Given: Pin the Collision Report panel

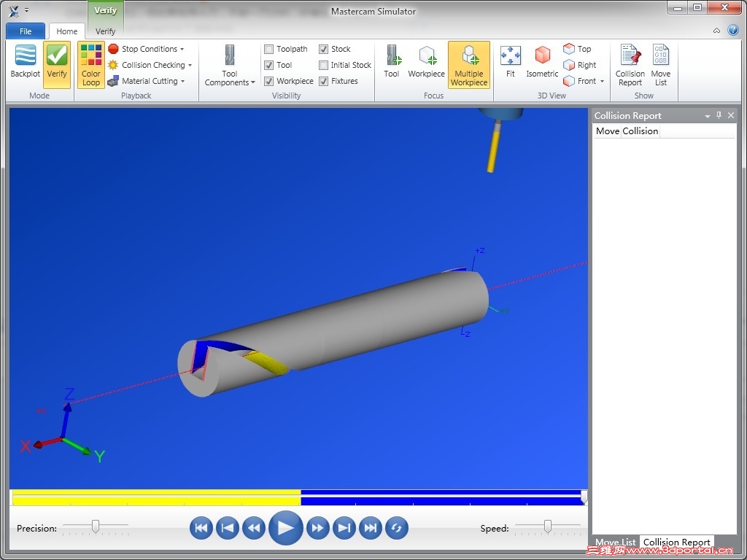Looking at the screenshot, I should coord(719,115).
